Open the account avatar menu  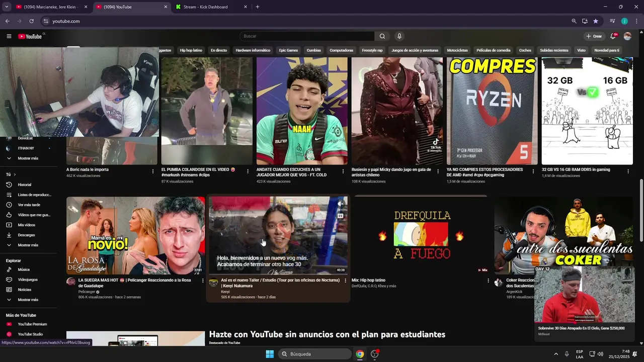tap(627, 36)
